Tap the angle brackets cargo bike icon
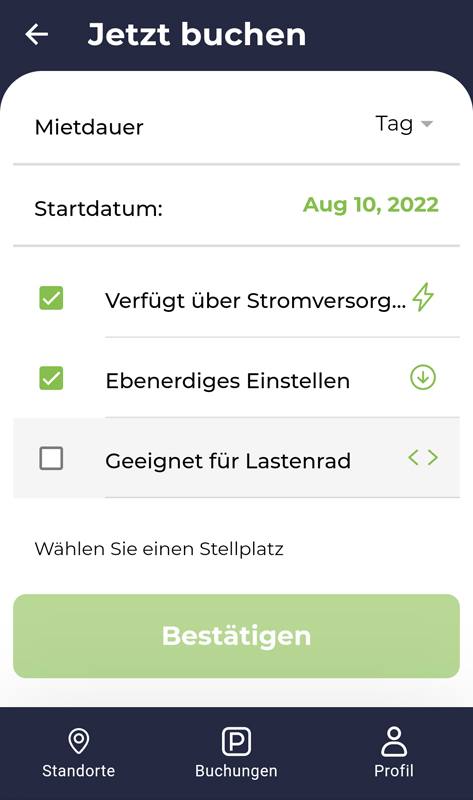 [423, 458]
